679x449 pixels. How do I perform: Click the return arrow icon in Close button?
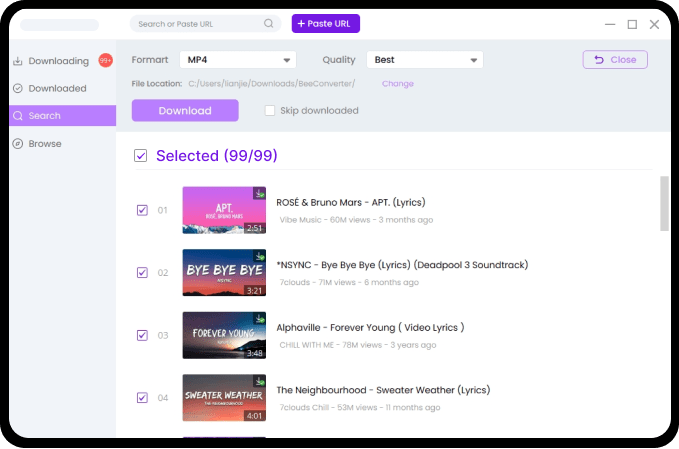(x=599, y=60)
